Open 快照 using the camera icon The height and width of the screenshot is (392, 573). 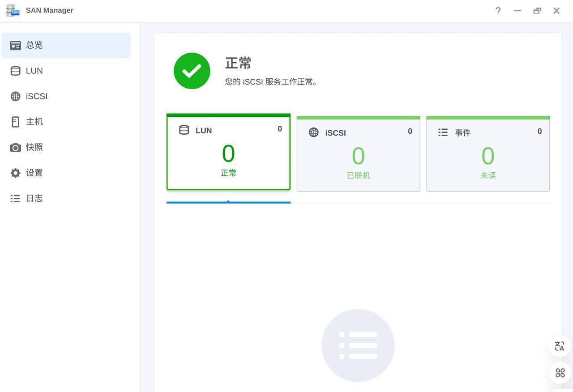(16, 147)
